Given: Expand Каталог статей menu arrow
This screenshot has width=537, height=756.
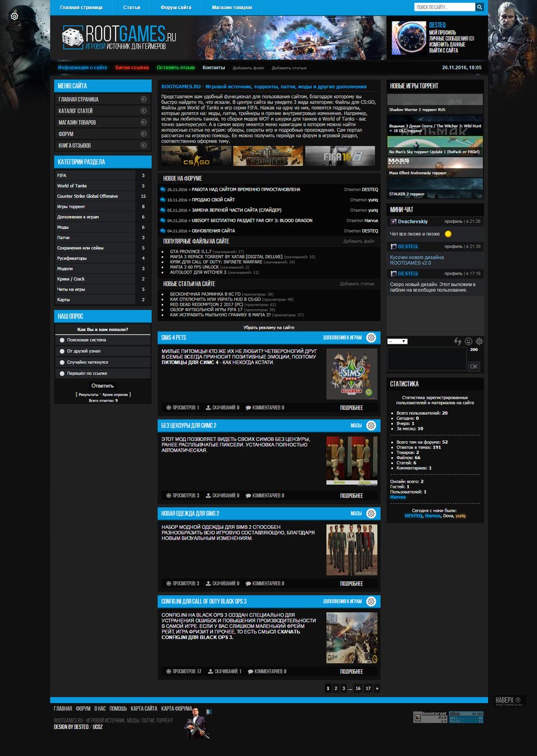Looking at the screenshot, I should (144, 111).
